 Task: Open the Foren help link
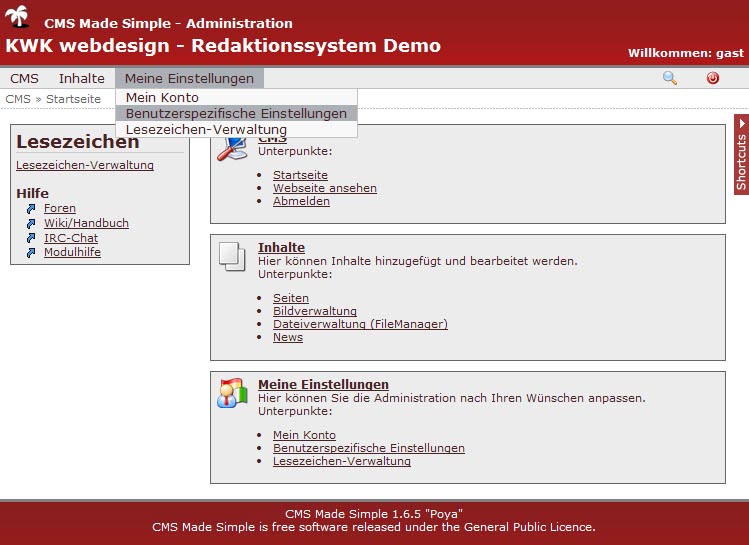point(60,208)
